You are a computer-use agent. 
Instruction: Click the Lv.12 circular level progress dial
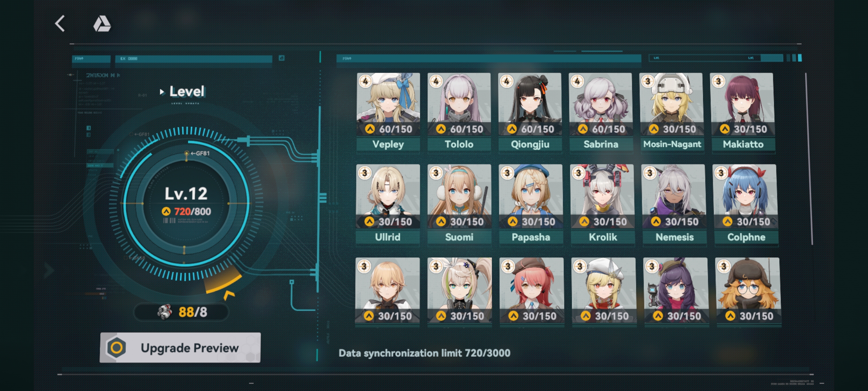[186, 203]
